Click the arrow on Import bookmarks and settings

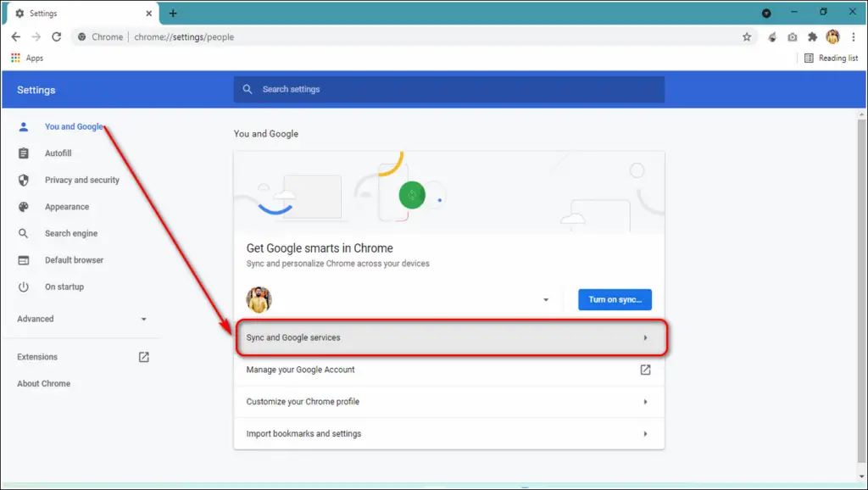pos(645,434)
